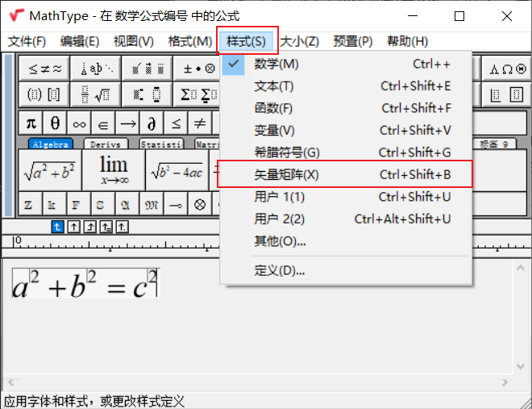Open the 大小(Z) menu
Image resolution: width=532 pixels, height=409 pixels.
point(300,41)
